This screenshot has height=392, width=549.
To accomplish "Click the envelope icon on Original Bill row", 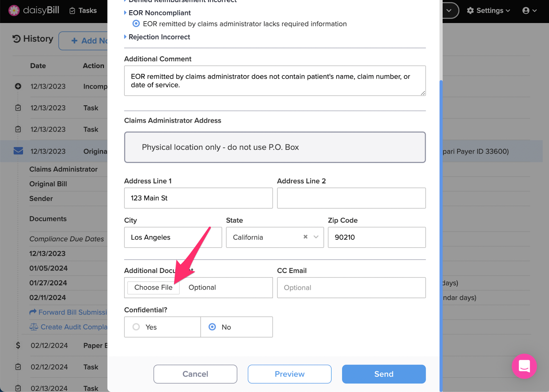I will pyautogui.click(x=18, y=151).
